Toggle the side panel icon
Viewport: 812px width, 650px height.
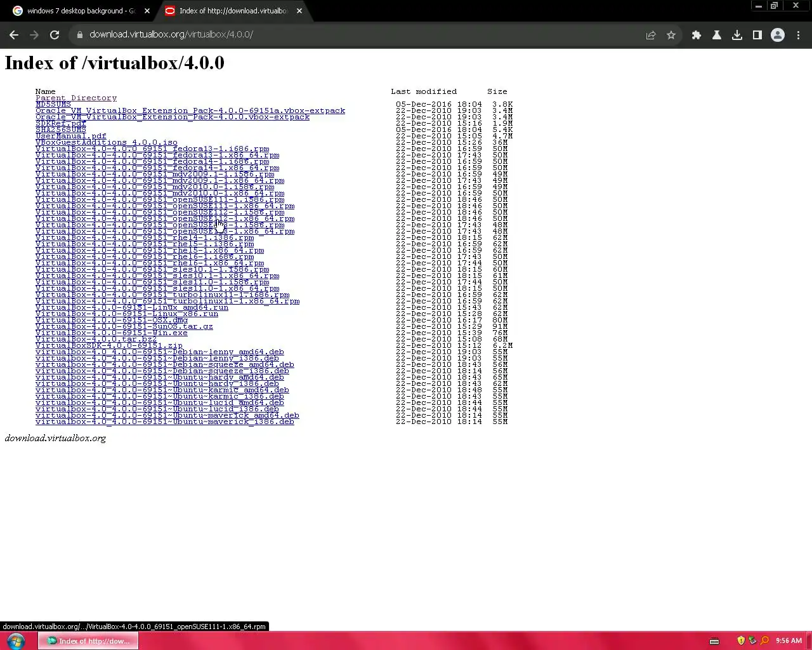757,35
